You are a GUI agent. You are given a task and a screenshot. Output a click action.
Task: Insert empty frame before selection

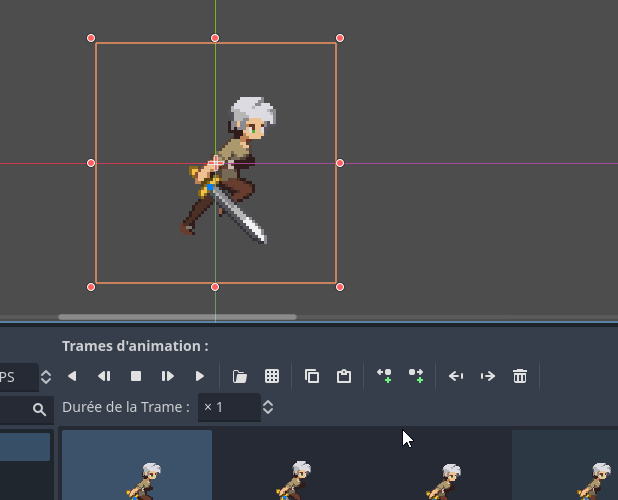point(384,376)
